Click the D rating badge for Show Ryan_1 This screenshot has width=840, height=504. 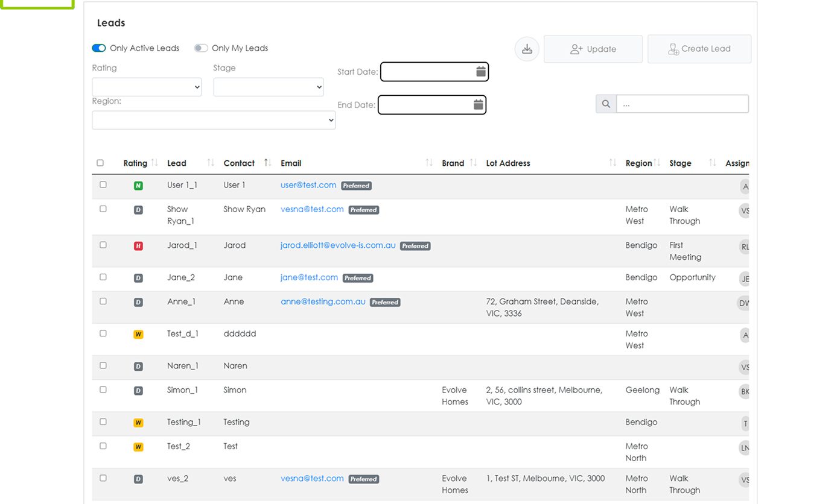(138, 210)
